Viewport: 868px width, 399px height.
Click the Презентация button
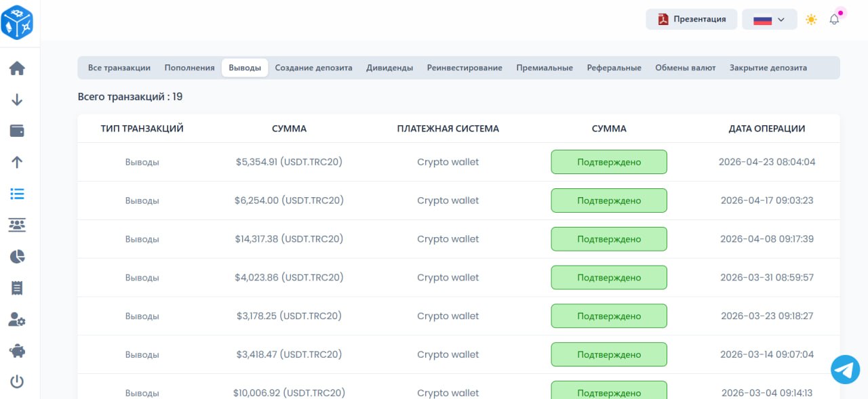click(x=691, y=19)
